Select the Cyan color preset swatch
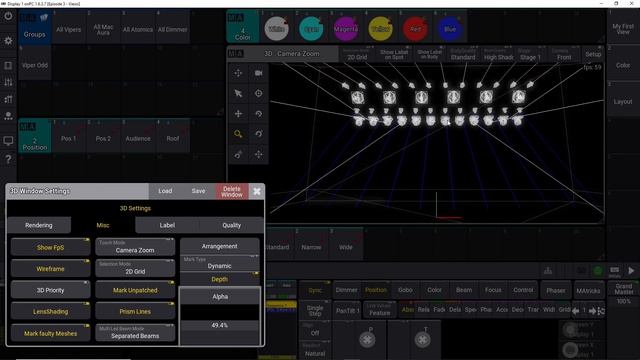Viewport: 640px width, 360px height. [311, 29]
